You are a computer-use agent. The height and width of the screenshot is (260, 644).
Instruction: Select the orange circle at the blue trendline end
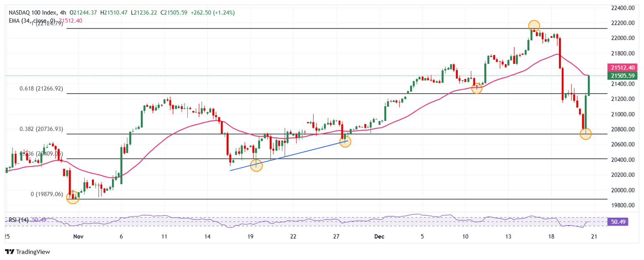pos(345,141)
